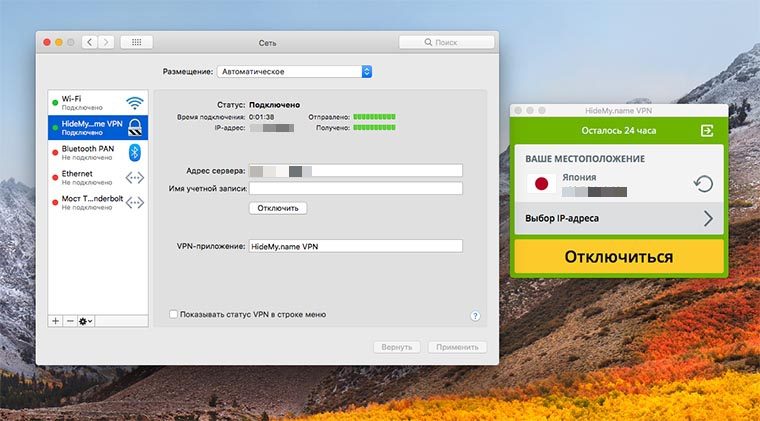Select Мост Thunderbolt service

98,203
